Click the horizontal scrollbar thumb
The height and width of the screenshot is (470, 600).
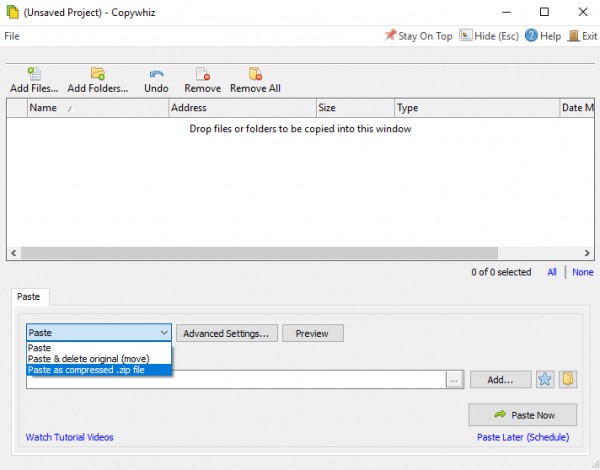259,253
